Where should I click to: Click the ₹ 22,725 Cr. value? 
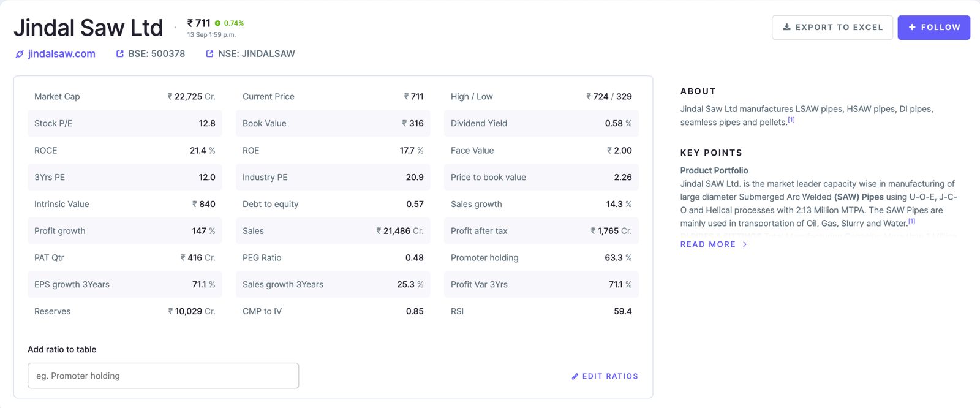[x=192, y=97]
